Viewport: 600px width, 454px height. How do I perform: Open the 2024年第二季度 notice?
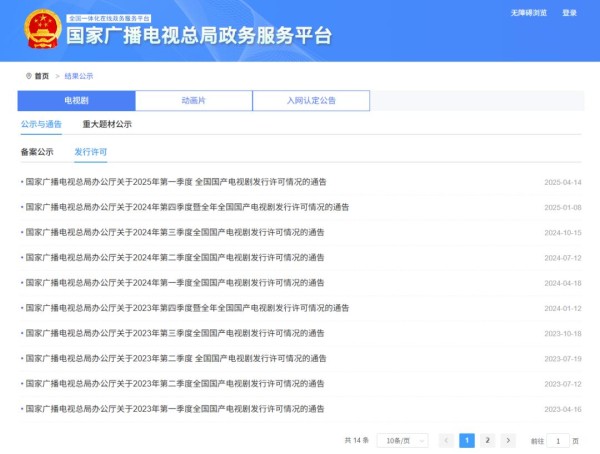coord(175,258)
